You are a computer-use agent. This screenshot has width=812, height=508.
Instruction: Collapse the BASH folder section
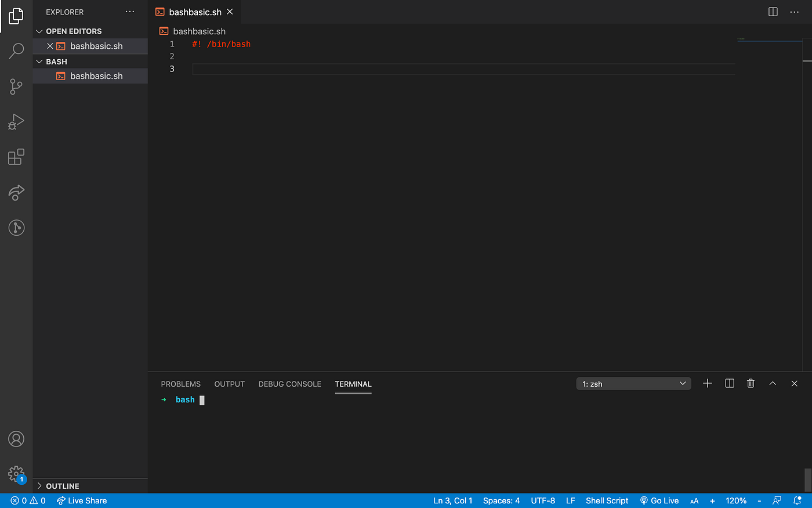click(90, 62)
